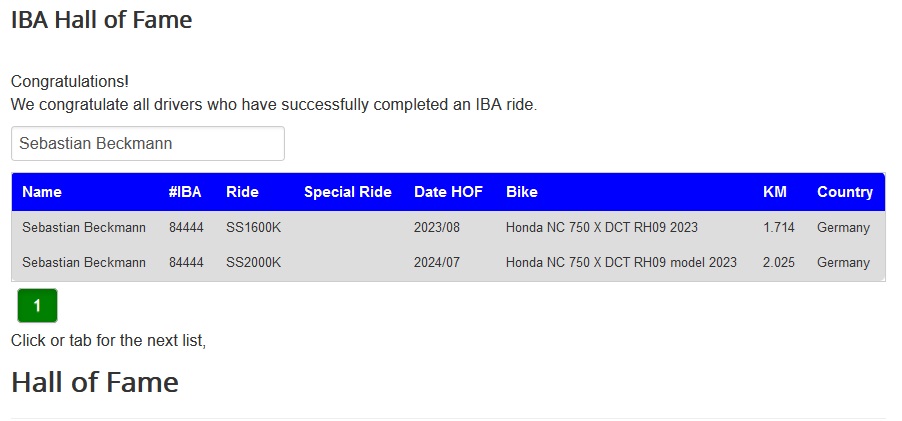This screenshot has width=902, height=421.
Task: Click the Country column header
Action: tap(844, 192)
